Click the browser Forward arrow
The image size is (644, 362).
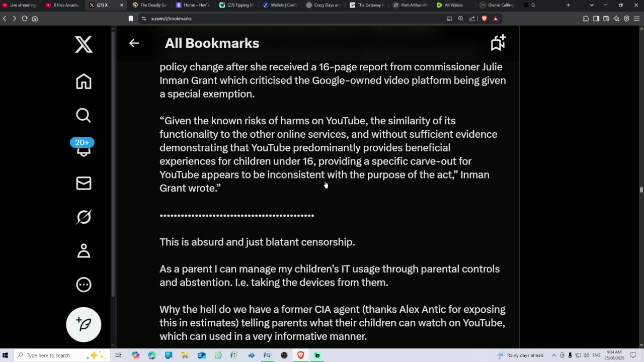pyautogui.click(x=14, y=19)
